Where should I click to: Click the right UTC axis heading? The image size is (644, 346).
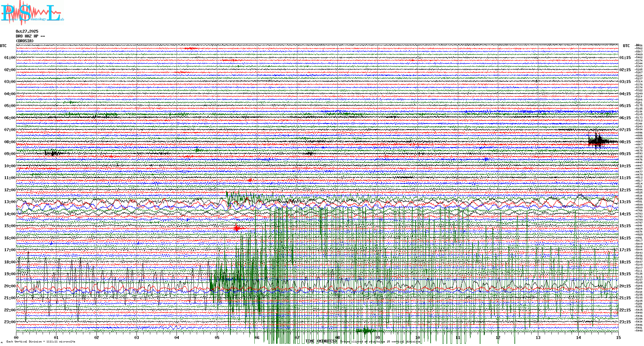[x=626, y=46]
